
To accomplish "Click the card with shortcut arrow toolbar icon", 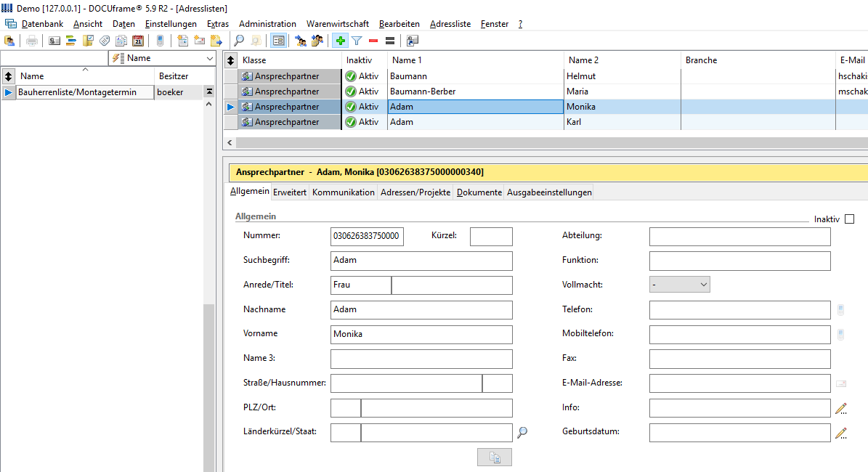I will [413, 41].
